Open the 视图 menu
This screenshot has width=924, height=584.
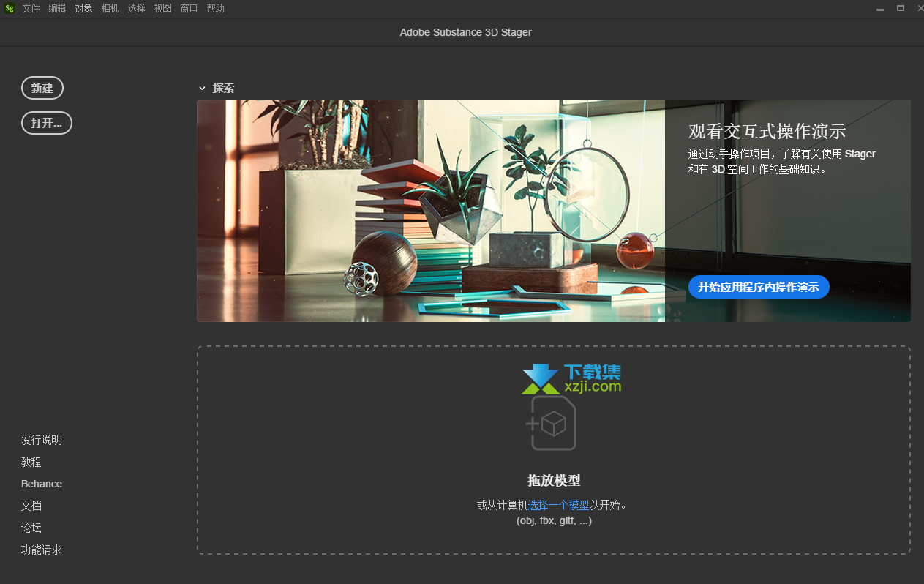(x=162, y=9)
